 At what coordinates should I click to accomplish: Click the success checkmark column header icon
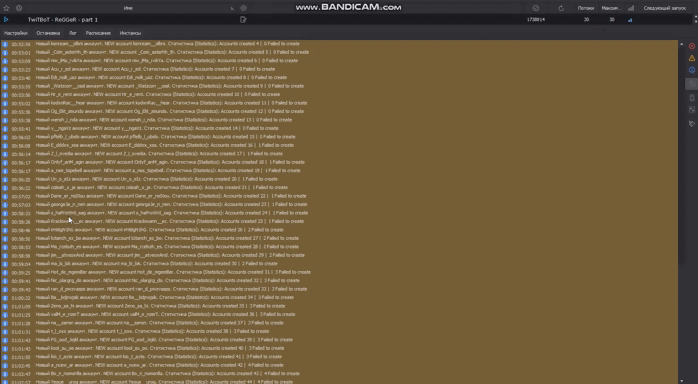(x=536, y=8)
